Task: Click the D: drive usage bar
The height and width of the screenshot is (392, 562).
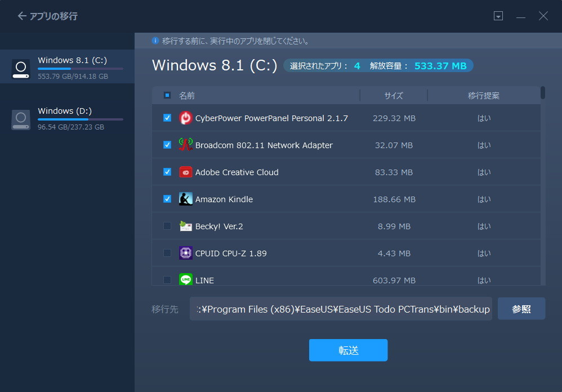Action: click(81, 119)
